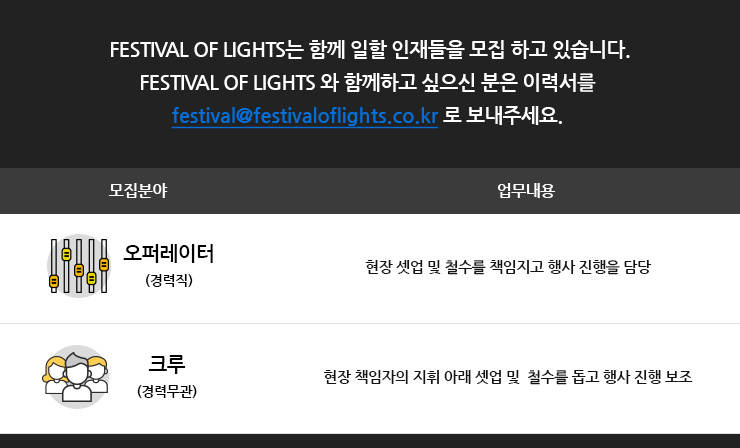Click the operator mixer sliders icon

[x=79, y=266]
